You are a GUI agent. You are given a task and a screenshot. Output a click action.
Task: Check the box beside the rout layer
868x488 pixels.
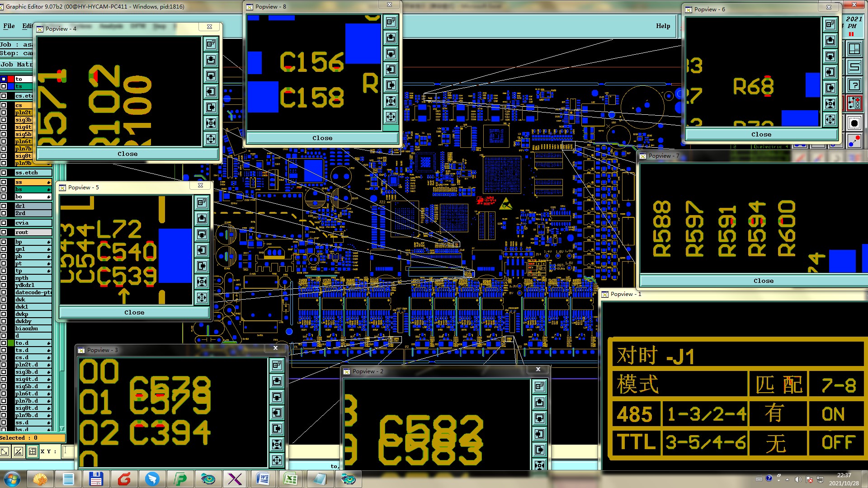(x=4, y=232)
